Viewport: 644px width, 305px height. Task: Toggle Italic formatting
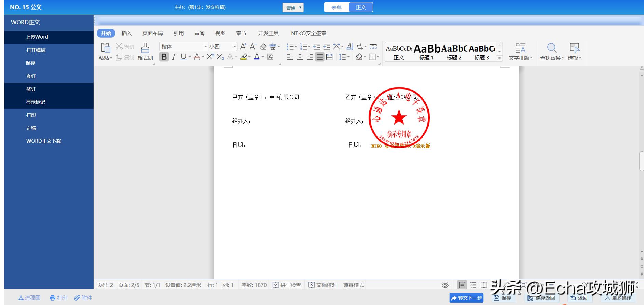tap(174, 57)
